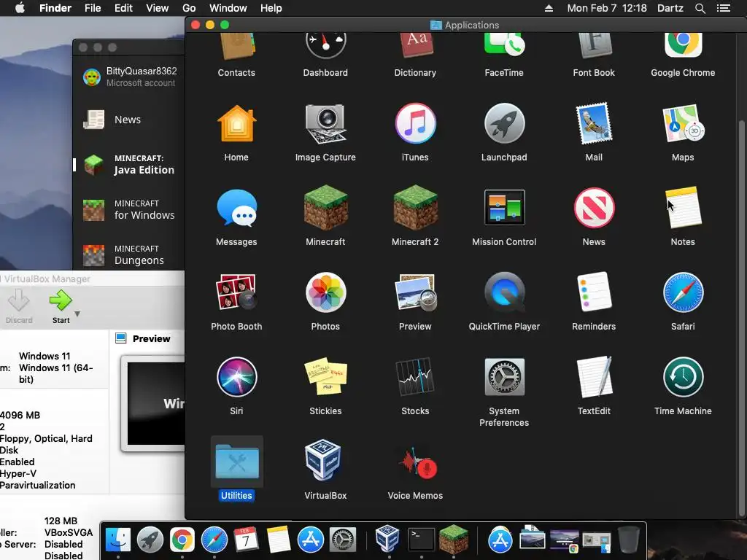Open the Notes app icon
747x560 pixels.
[x=683, y=208]
